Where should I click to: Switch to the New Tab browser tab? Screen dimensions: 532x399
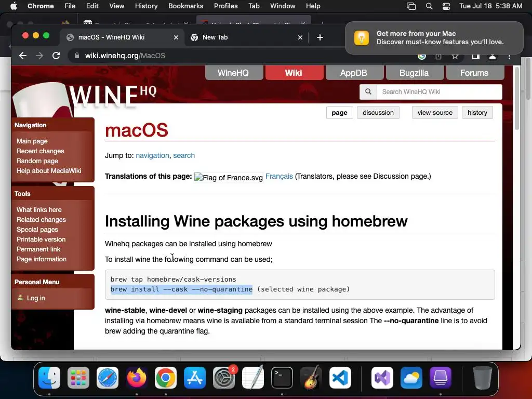[x=246, y=37]
